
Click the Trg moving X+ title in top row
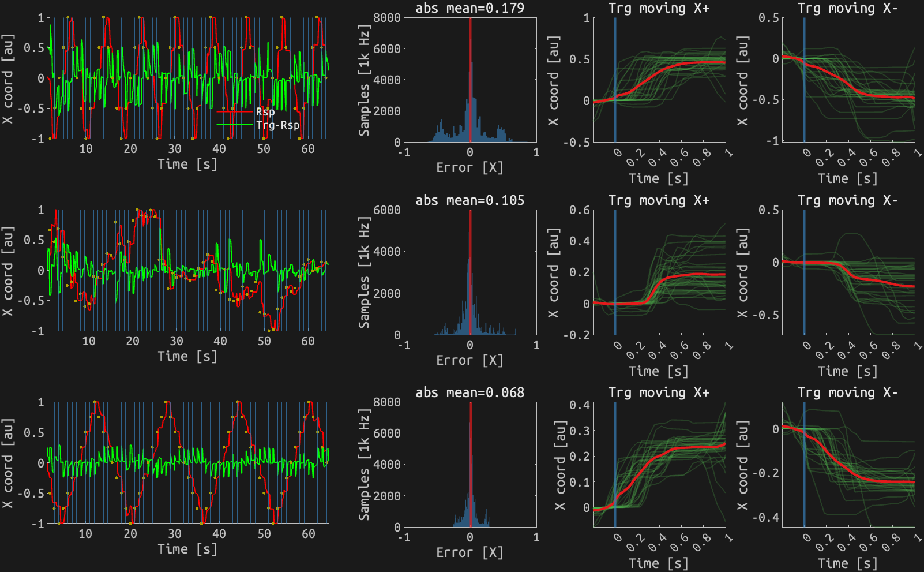point(659,8)
